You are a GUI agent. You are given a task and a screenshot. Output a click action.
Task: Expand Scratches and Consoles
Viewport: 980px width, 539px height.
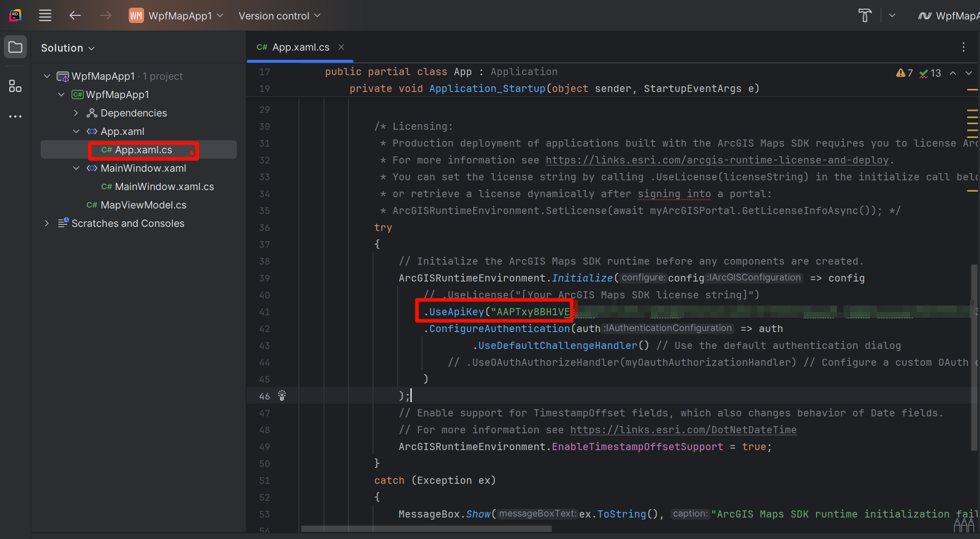(x=47, y=223)
